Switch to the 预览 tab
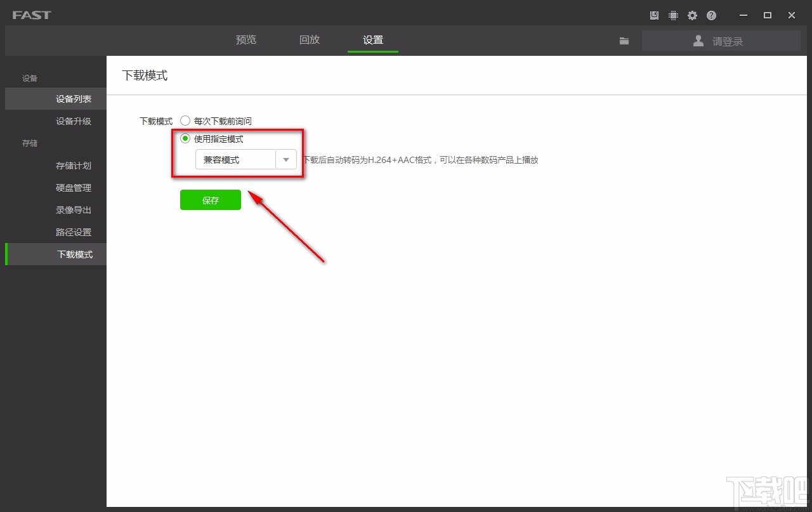Screen dimensions: 812x512 point(246,40)
